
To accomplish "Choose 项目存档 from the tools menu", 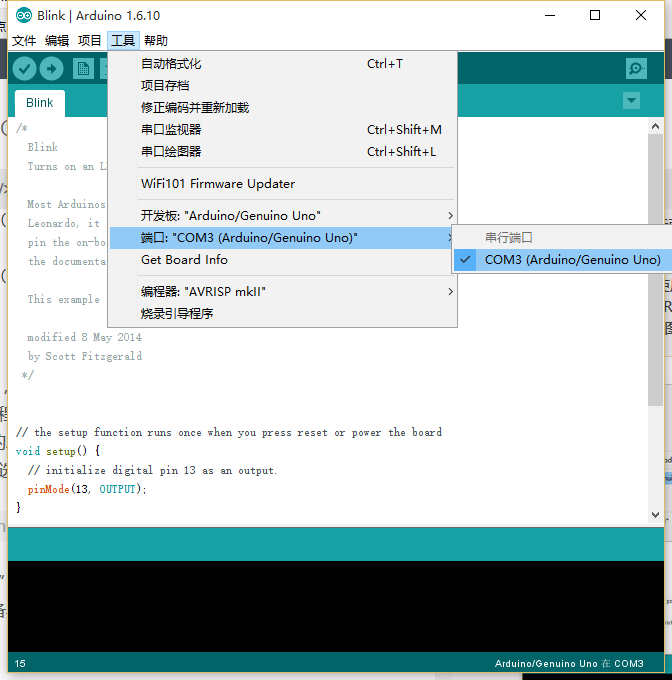I will tap(282, 85).
